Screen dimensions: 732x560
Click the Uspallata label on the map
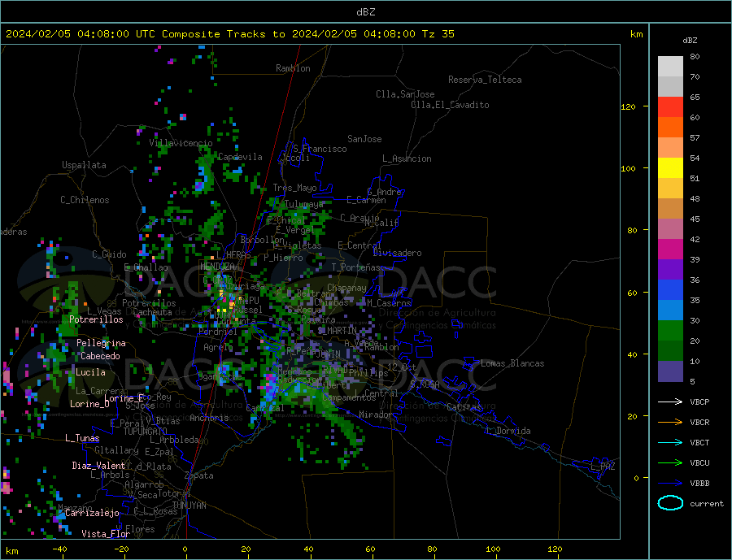[84, 165]
